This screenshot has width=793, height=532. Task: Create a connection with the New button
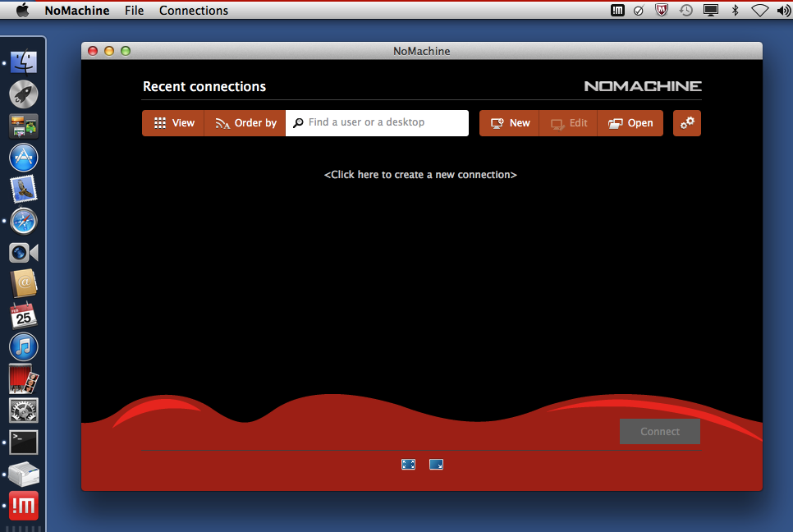point(509,123)
